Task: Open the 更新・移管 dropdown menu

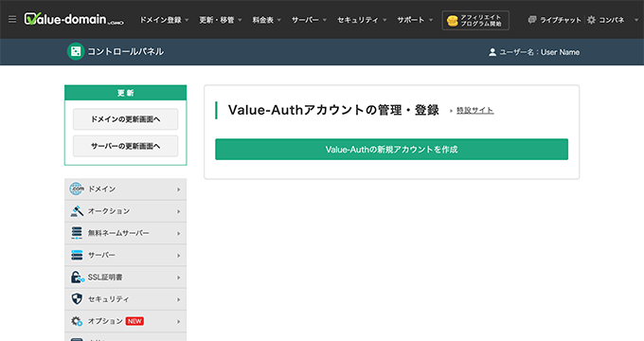Action: pyautogui.click(x=221, y=20)
